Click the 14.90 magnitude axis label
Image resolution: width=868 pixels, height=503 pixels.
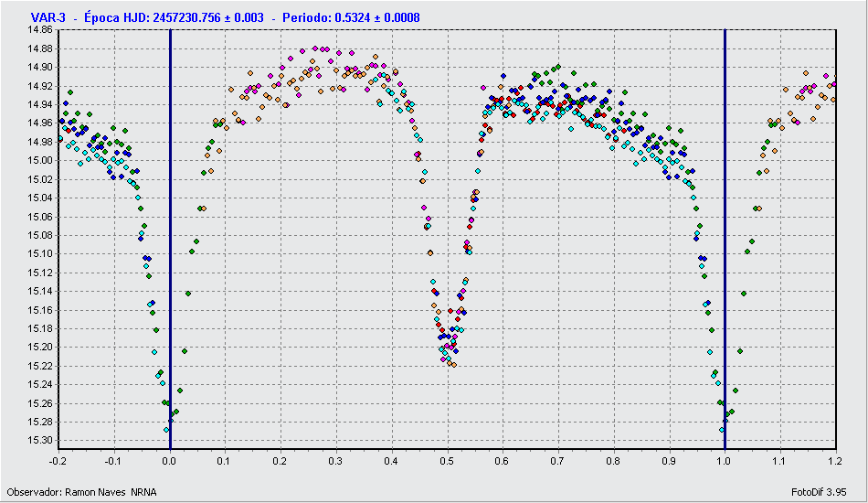click(40, 67)
